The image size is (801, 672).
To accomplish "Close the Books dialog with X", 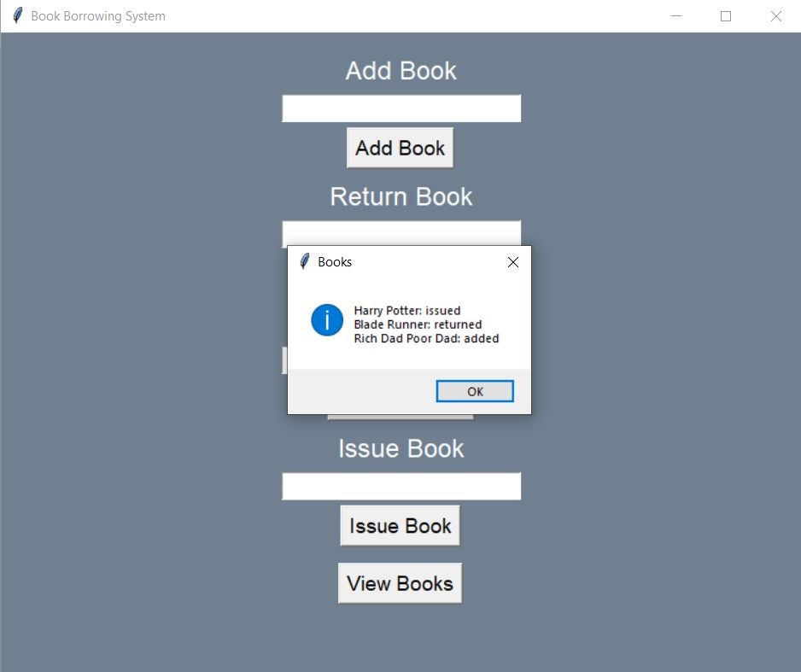I will tap(513, 263).
